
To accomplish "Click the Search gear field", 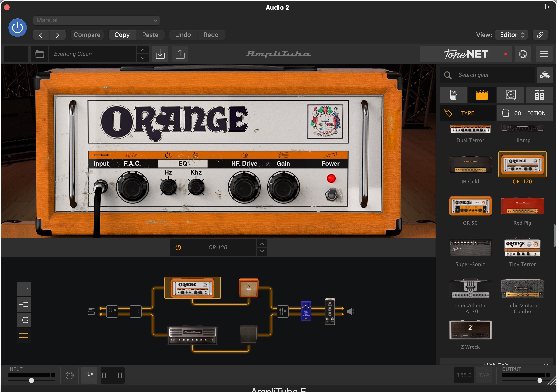I will 487,75.
